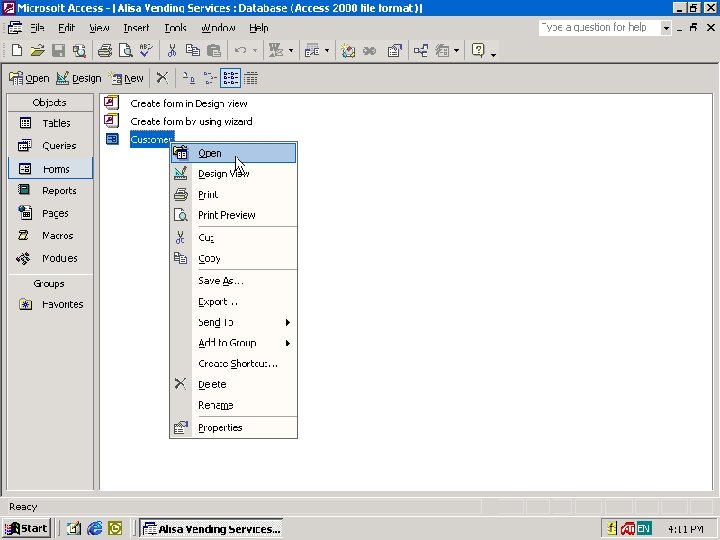Select Queries in the Objects bar

click(x=51, y=146)
